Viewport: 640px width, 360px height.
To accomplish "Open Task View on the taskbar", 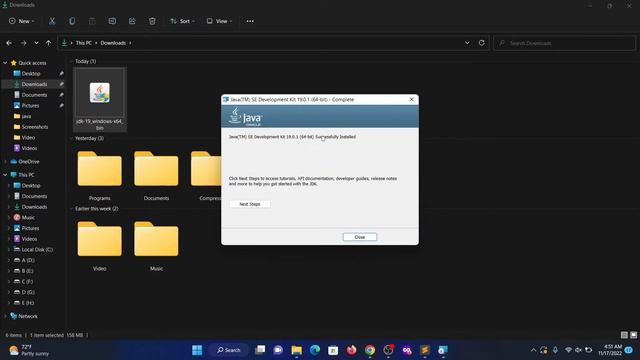I will (260, 350).
